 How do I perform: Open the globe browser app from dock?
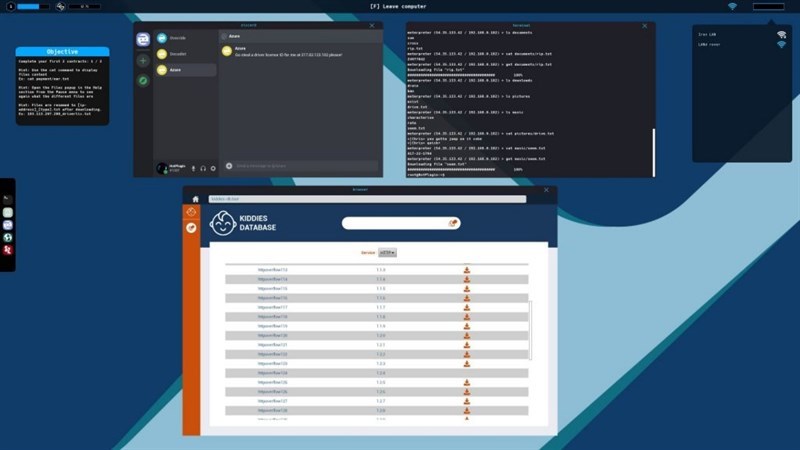[7, 237]
